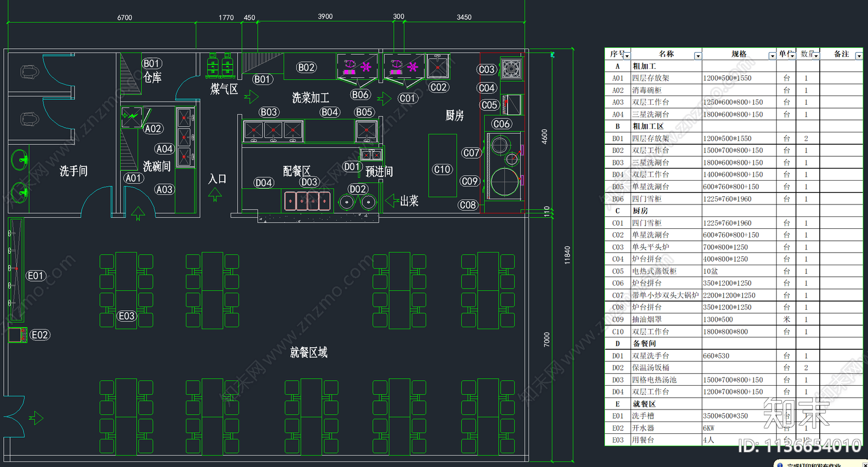Select the 洗手槽 name cell
The image size is (868, 467).
(666, 416)
